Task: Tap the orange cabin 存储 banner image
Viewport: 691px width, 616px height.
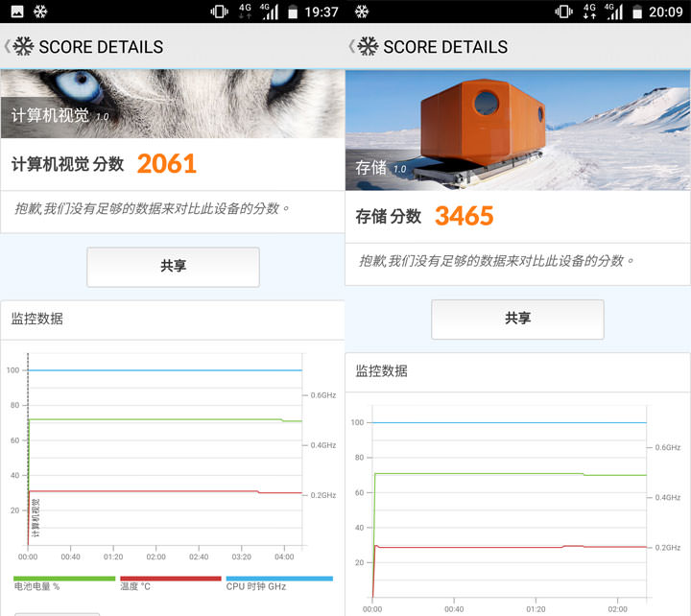Action: point(518,130)
